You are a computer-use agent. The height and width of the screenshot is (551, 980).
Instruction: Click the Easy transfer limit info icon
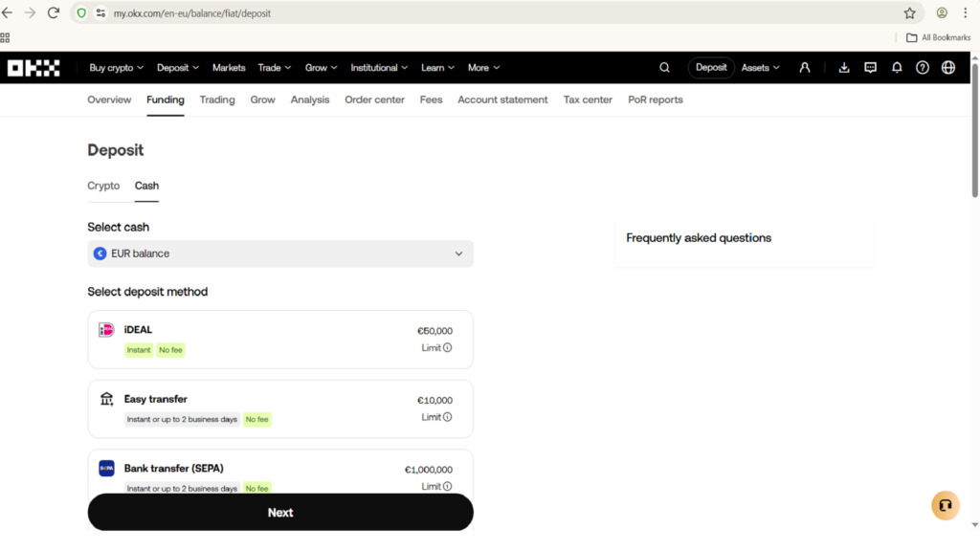point(448,417)
